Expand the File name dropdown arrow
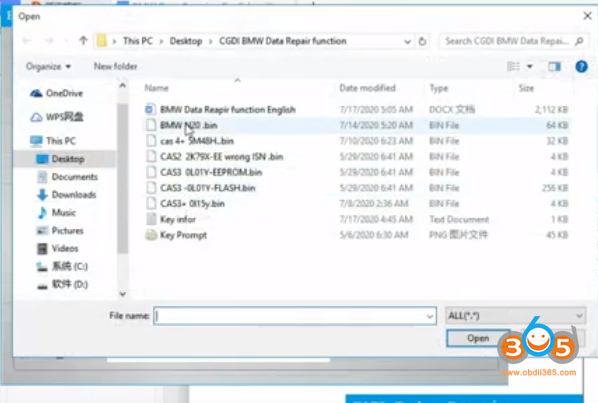 [x=429, y=316]
